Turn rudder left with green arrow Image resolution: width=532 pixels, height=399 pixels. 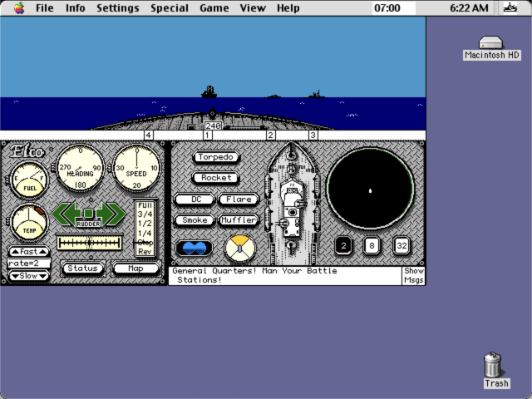click(66, 214)
